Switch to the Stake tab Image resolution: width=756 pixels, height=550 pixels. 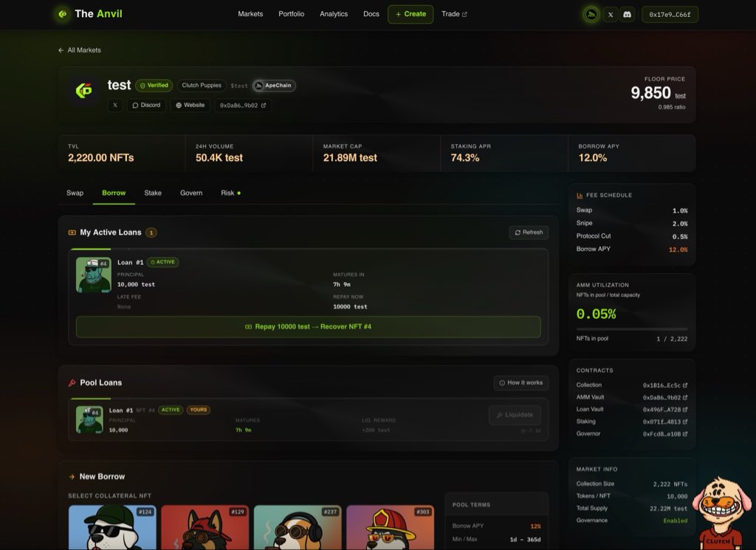[x=153, y=193]
